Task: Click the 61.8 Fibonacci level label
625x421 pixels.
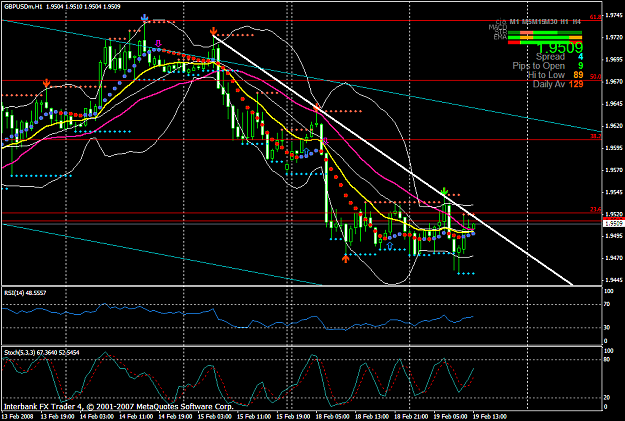Action: pos(596,17)
